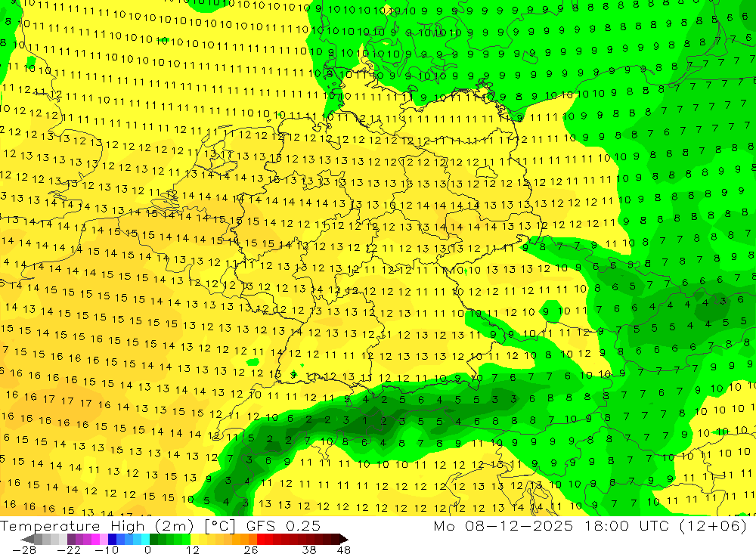Click the '0' legend scale label
Viewport: 756px width, 554px height.
pos(148,549)
